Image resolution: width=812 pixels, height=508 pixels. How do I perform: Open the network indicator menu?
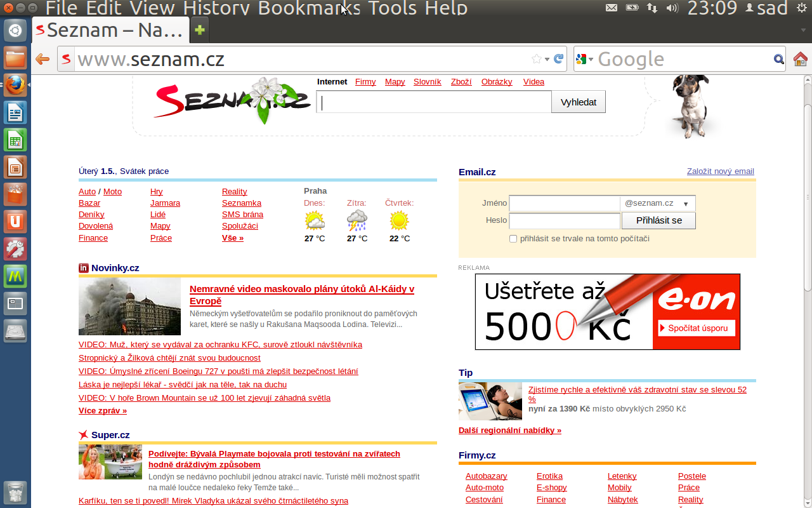coord(652,8)
